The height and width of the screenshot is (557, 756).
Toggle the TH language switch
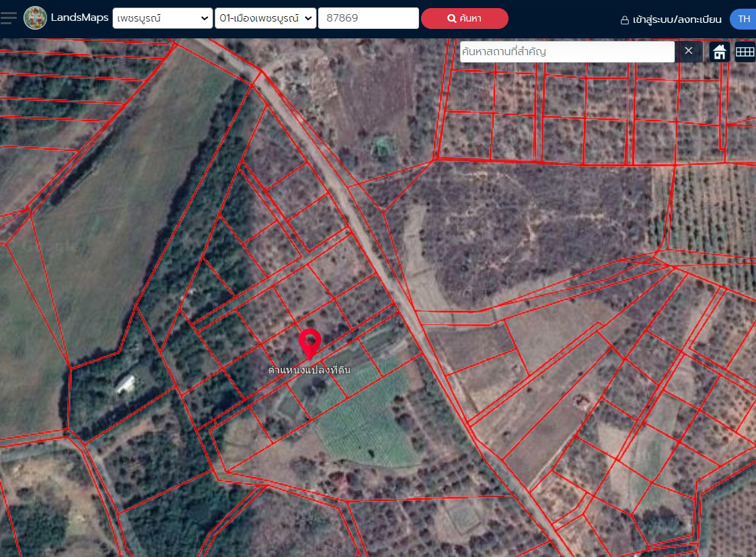743,19
